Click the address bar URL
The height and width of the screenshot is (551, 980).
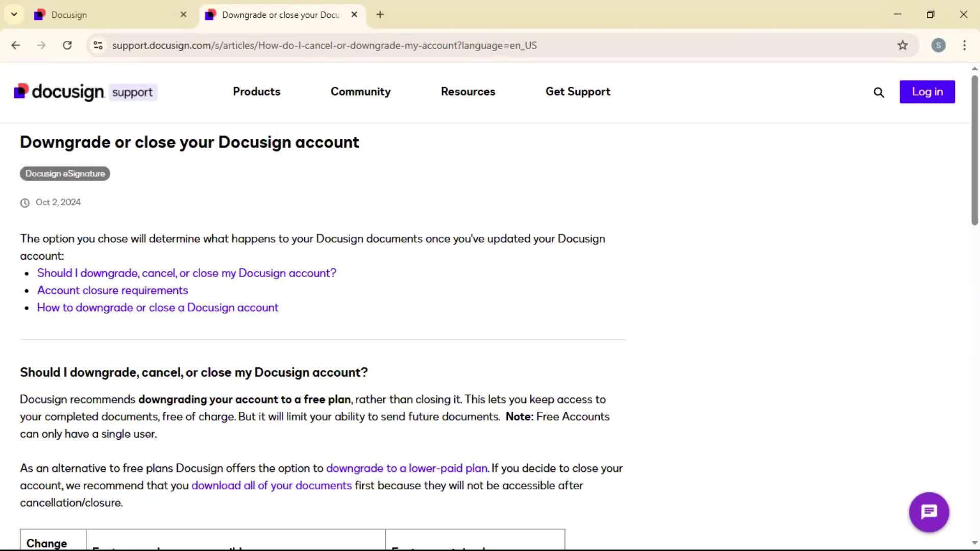(324, 45)
